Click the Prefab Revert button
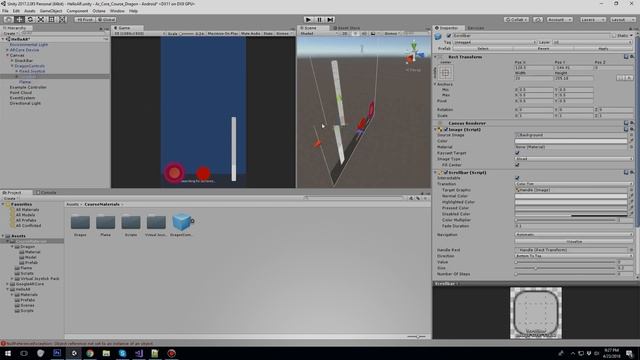 [x=543, y=49]
